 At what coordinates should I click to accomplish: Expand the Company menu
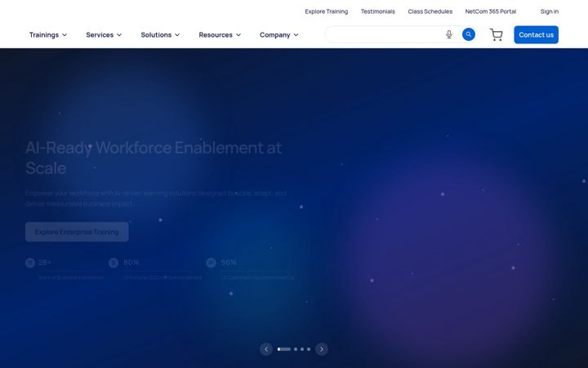coord(279,35)
